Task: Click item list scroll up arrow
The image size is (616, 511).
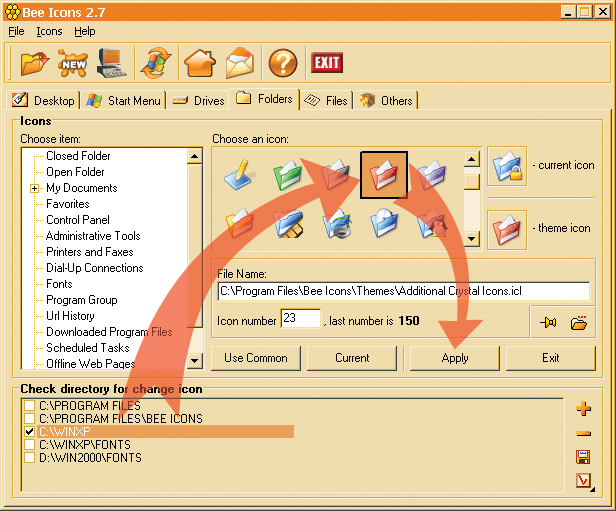Action: coord(195,156)
